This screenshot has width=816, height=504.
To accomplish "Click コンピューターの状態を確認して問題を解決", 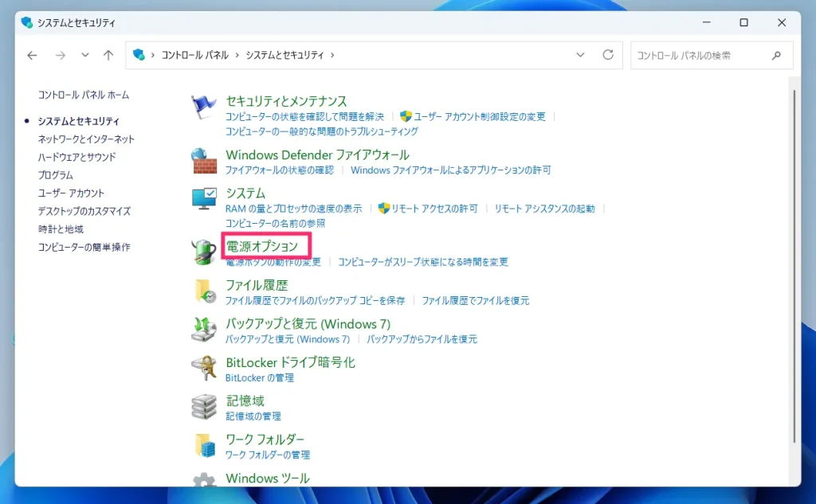I will click(x=304, y=116).
